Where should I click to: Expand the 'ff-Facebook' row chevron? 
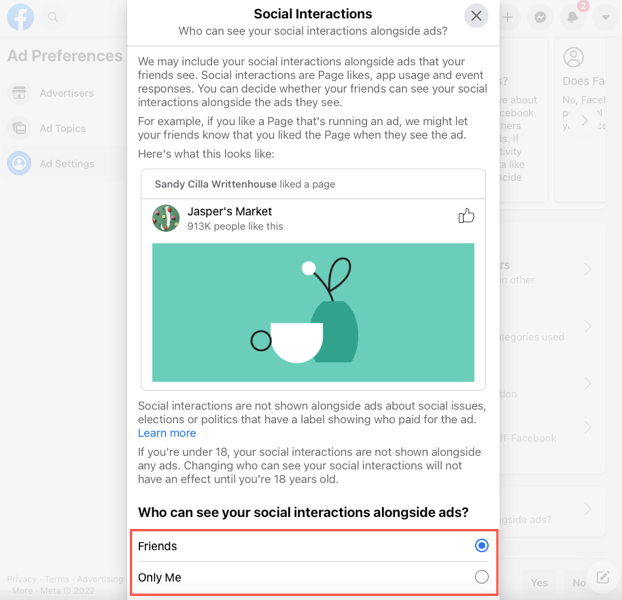pyautogui.click(x=588, y=427)
